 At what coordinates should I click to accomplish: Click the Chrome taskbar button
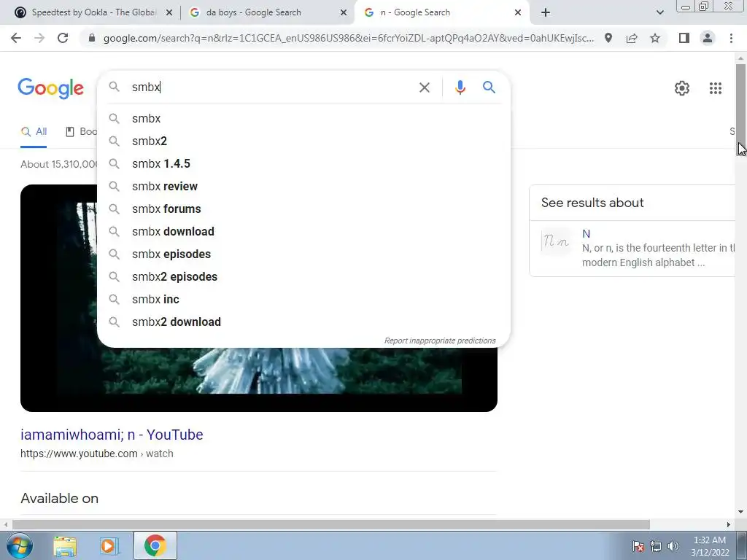coord(155,545)
